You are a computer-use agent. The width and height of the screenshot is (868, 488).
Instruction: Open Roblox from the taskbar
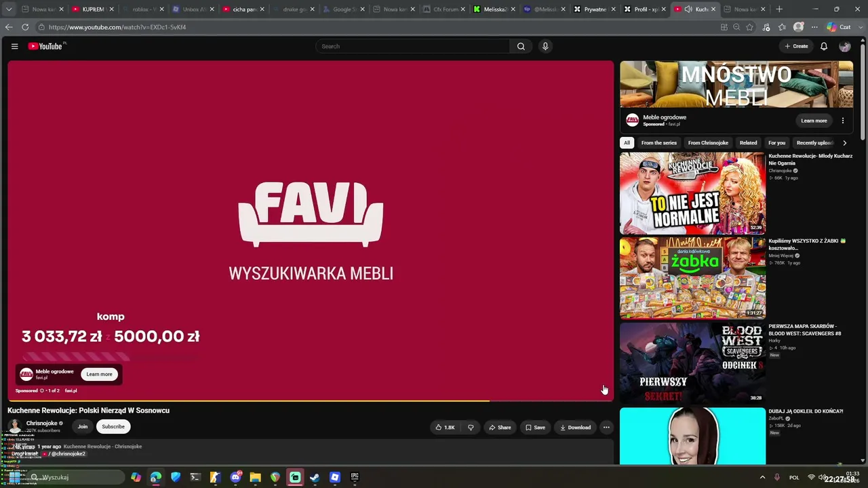coord(334,477)
